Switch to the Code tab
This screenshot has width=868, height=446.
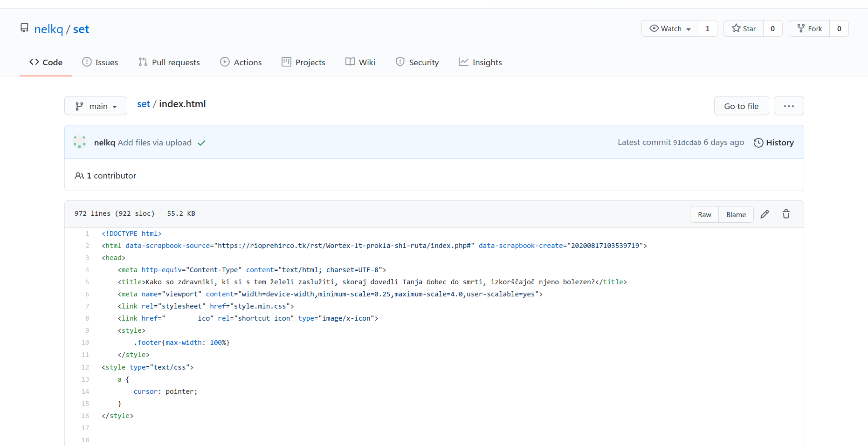click(x=46, y=62)
